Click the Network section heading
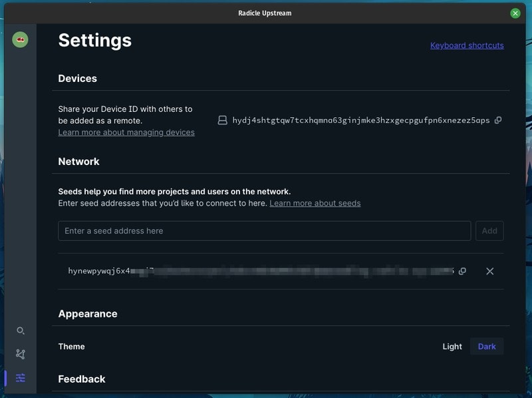Screen dimensions: 532x398 [x=78, y=161]
